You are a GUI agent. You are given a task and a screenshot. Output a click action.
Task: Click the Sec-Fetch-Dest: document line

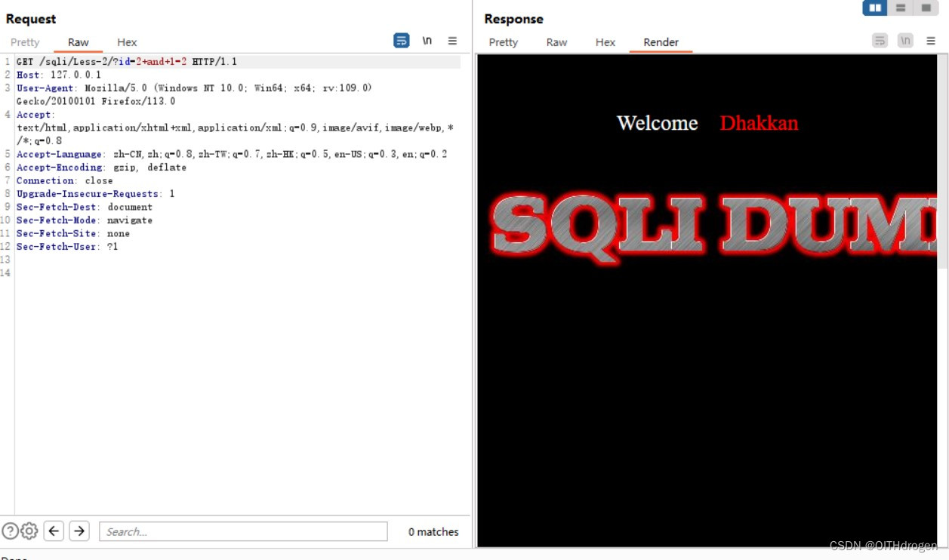click(x=85, y=207)
